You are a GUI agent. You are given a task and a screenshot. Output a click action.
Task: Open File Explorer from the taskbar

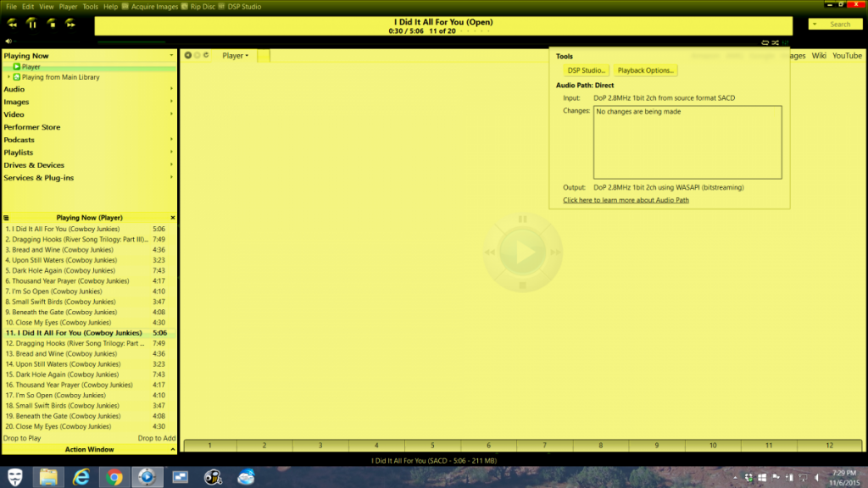pyautogui.click(x=48, y=477)
